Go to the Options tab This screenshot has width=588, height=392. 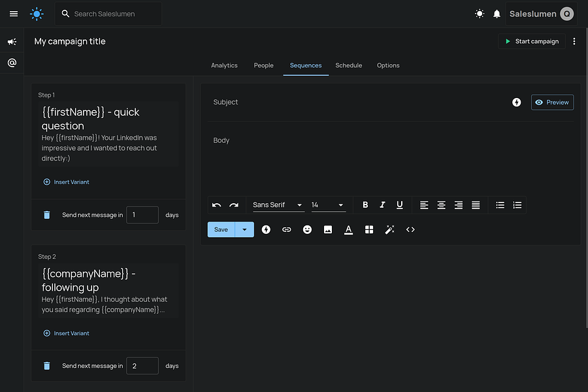pos(388,65)
